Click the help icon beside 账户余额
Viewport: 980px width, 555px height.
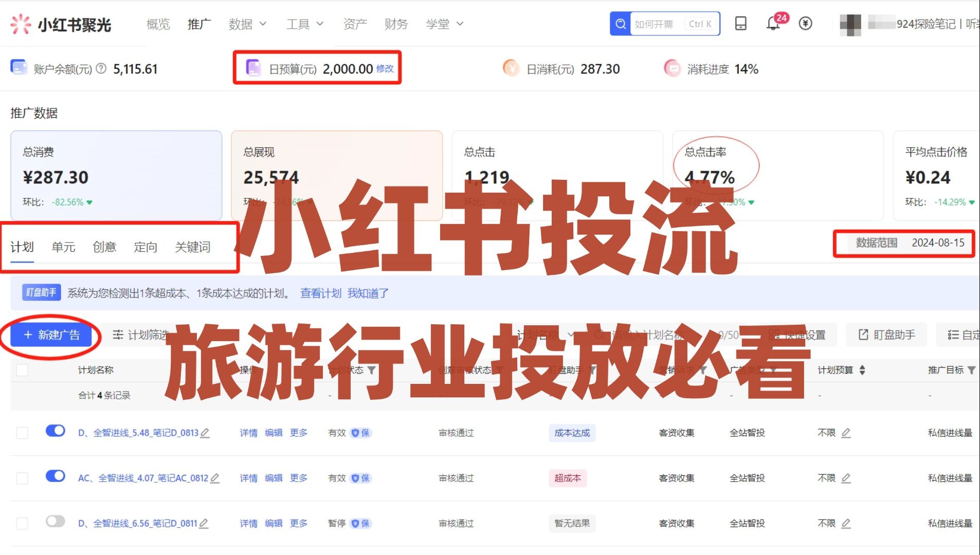[x=101, y=68]
